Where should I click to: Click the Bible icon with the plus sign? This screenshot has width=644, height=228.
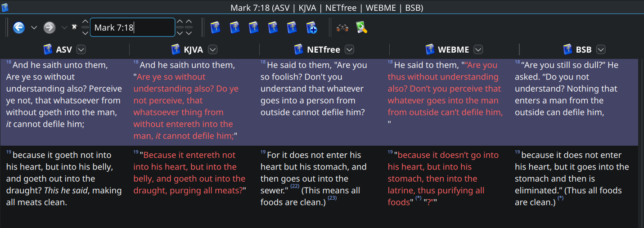pos(312,28)
